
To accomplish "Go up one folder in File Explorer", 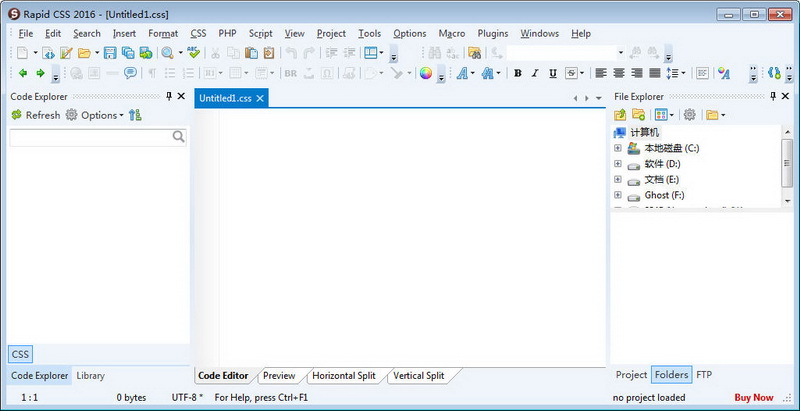I will point(620,115).
